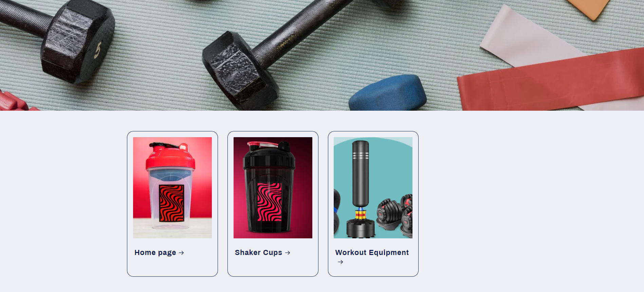
Task: Click the blue weight in the banner
Action: tap(388, 94)
